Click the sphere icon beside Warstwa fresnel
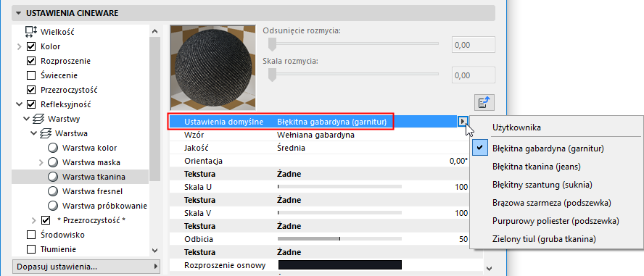Screen dimensions: 644x276 (53, 191)
